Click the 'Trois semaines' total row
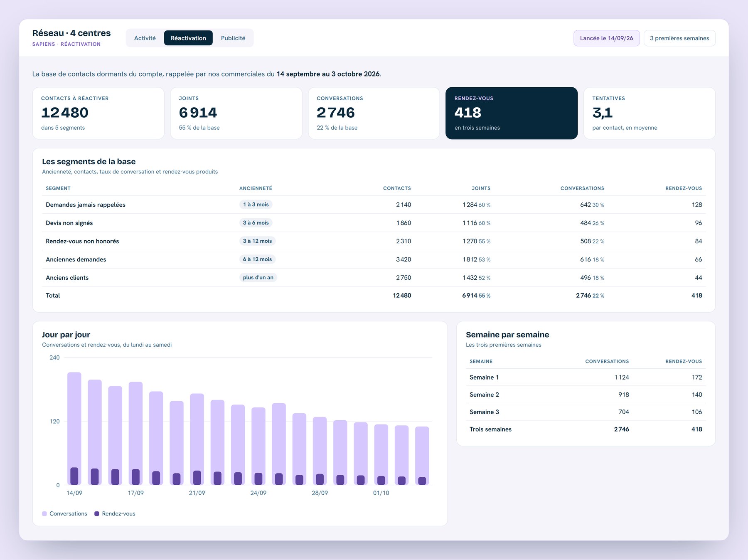The image size is (748, 560). [586, 429]
